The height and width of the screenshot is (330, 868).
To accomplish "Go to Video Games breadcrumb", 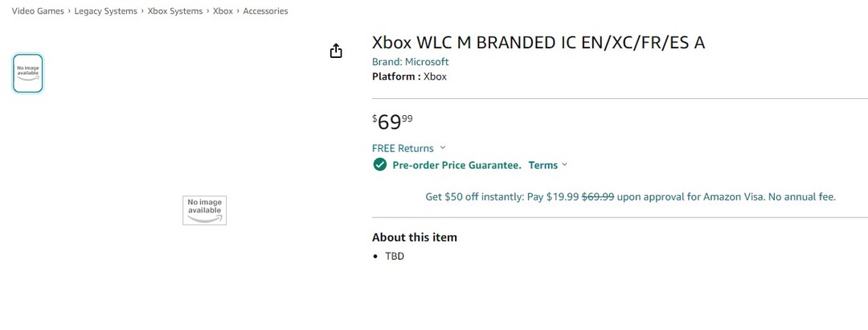I will tap(37, 11).
